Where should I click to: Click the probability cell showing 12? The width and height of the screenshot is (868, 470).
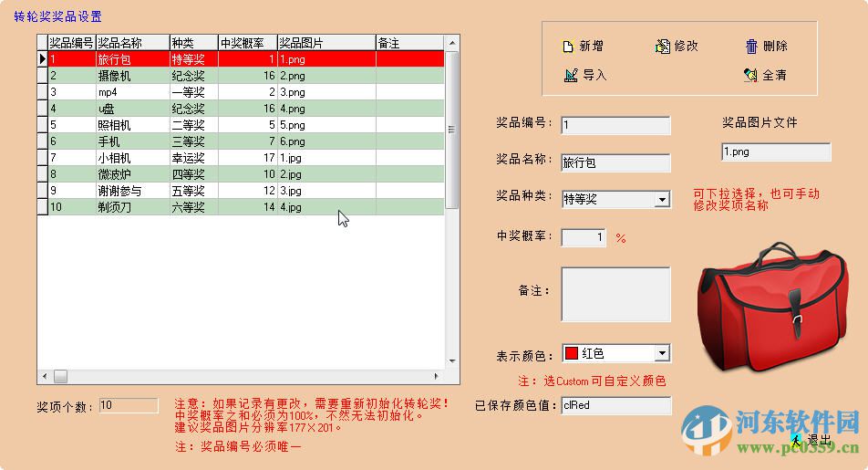point(247,191)
